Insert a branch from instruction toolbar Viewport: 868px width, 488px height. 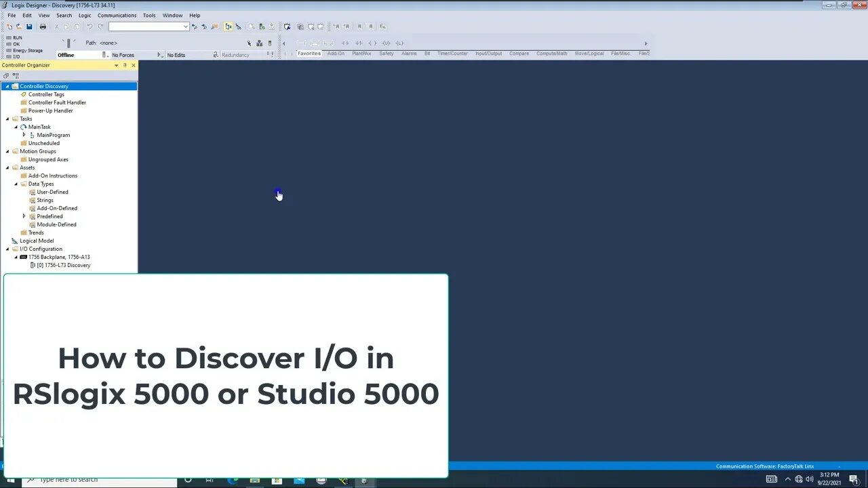(314, 43)
